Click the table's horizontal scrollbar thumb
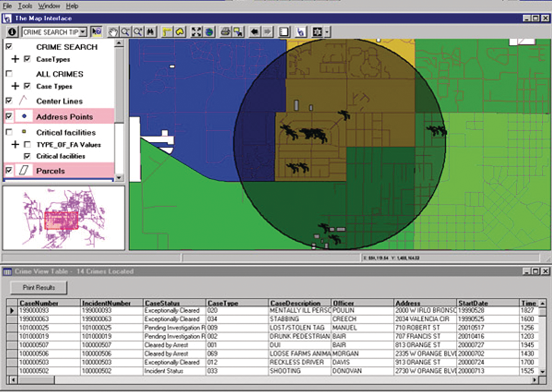552x392 pixels. click(36, 380)
